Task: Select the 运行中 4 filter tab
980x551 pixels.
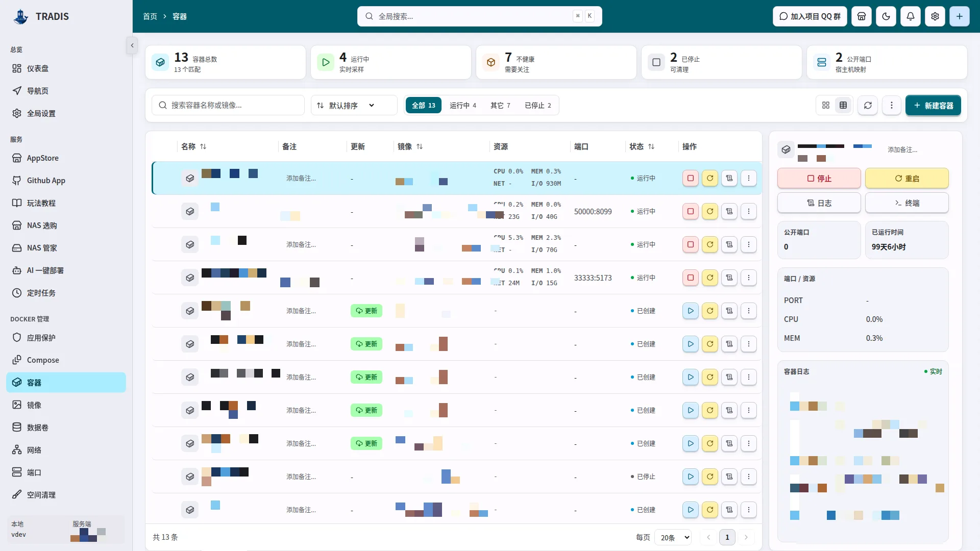Action: [x=463, y=105]
